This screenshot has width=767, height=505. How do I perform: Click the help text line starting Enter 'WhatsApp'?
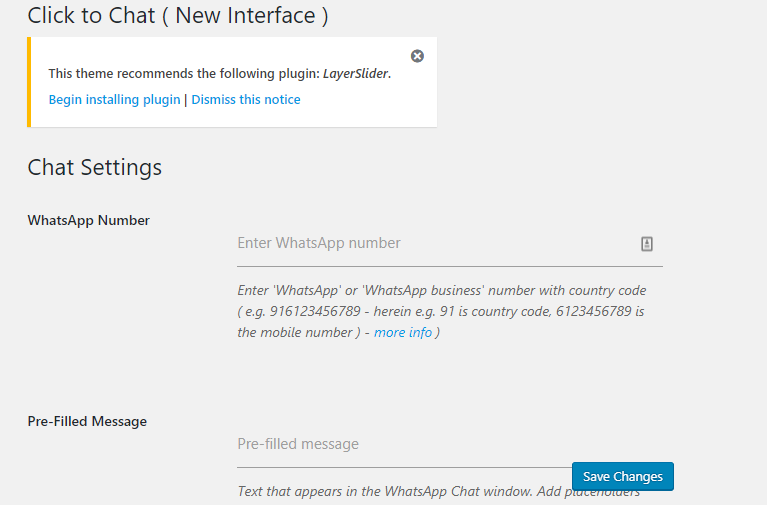click(441, 291)
